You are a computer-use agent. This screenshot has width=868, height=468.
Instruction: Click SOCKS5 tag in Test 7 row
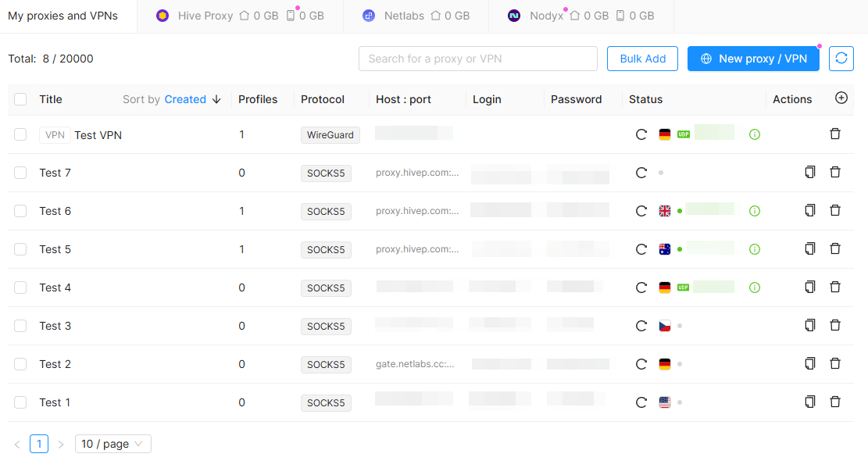[x=326, y=173]
